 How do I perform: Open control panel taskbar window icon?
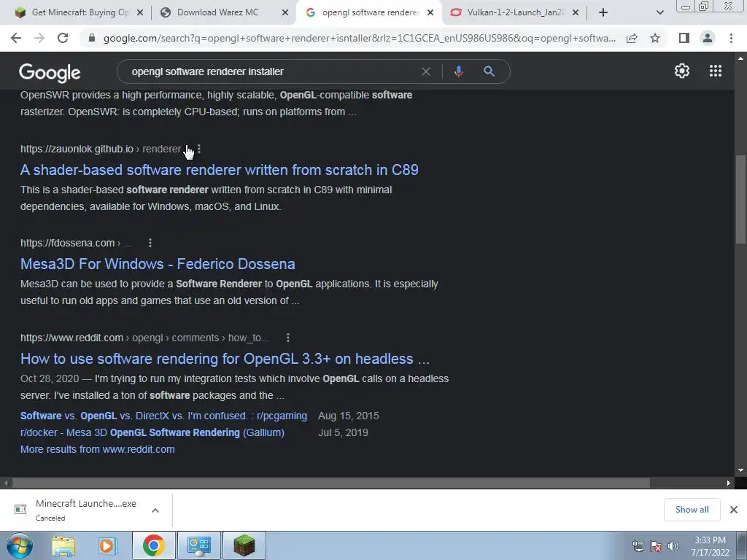198,545
